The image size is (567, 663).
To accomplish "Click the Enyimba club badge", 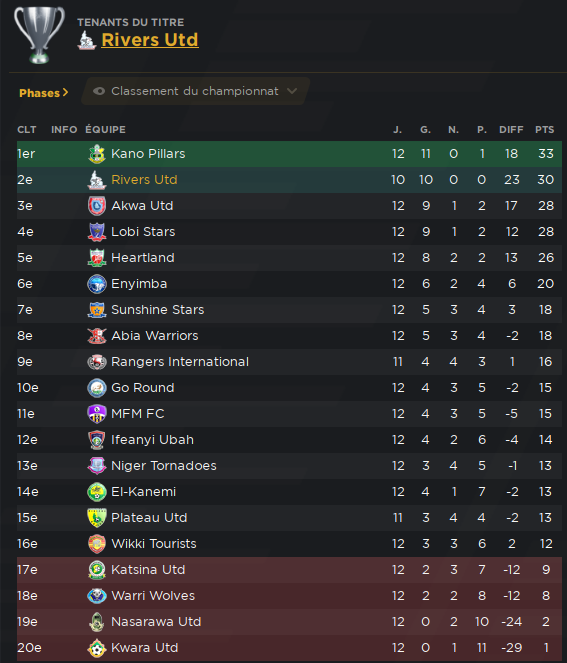I will [x=97, y=284].
